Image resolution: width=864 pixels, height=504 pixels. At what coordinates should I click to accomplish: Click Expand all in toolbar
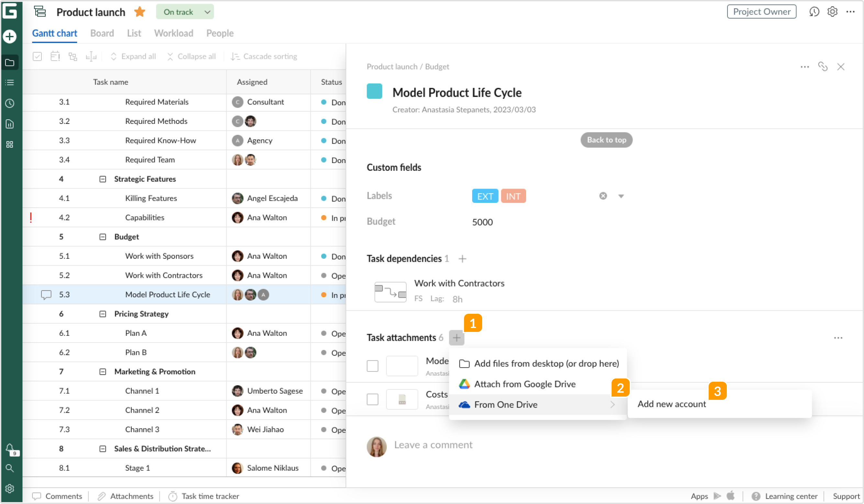(x=132, y=56)
